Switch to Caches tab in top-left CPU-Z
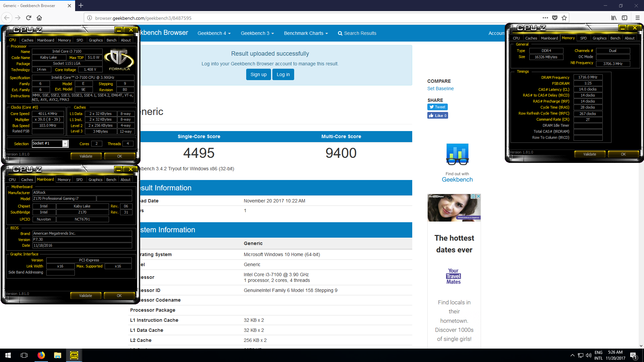 pos(28,40)
